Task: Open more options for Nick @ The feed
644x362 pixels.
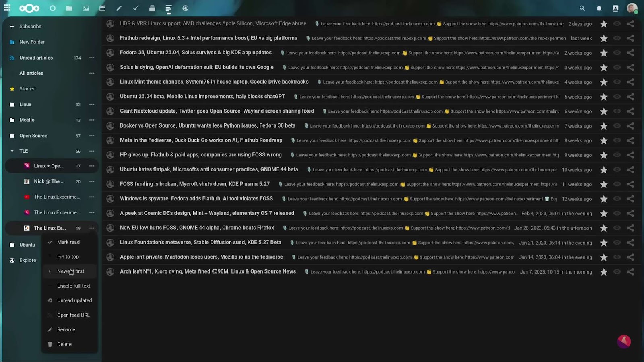Action: [x=92, y=181]
